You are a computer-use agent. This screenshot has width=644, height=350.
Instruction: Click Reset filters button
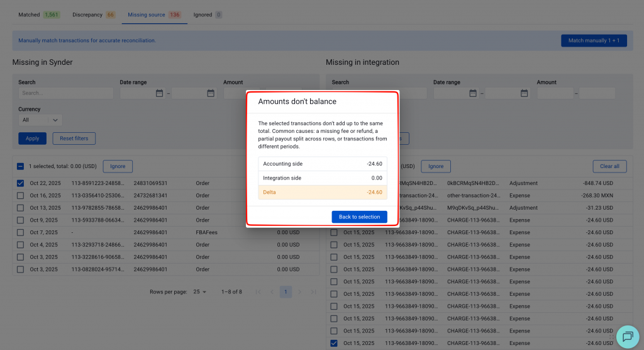(x=74, y=138)
